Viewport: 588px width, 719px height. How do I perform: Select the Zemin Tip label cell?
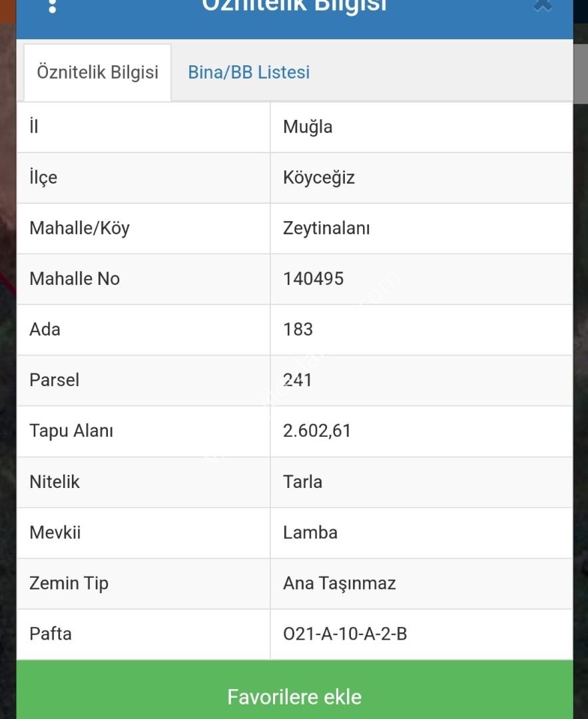pyautogui.click(x=143, y=584)
